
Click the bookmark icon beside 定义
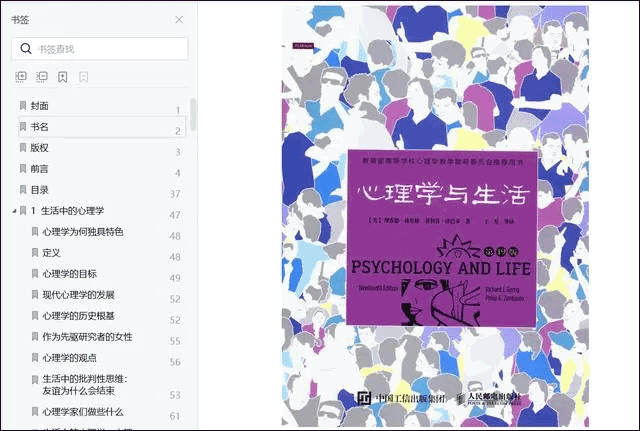coord(35,253)
